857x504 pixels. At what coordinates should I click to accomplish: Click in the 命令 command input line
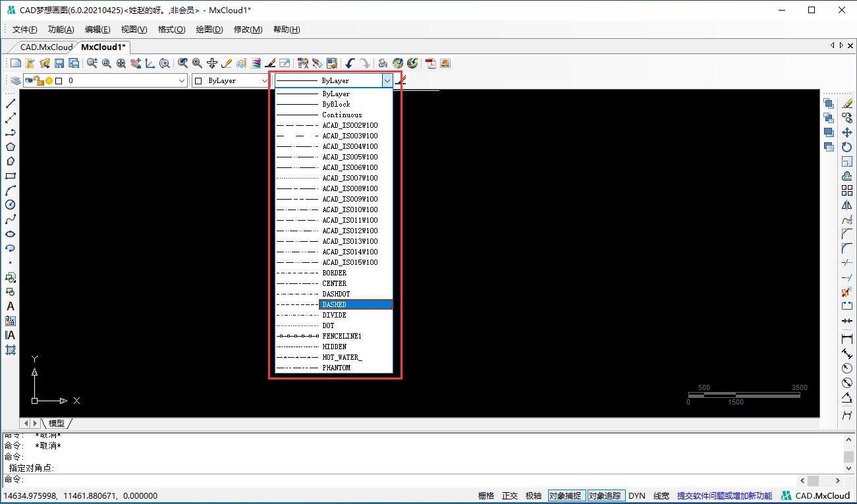(x=408, y=480)
